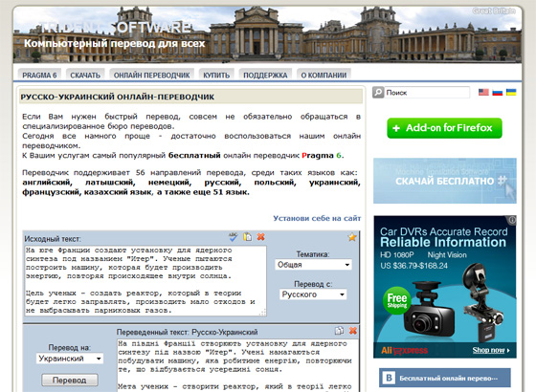Click the AliExpress logo in the ad
Viewport: 536px width, 392px height.
pos(404,350)
